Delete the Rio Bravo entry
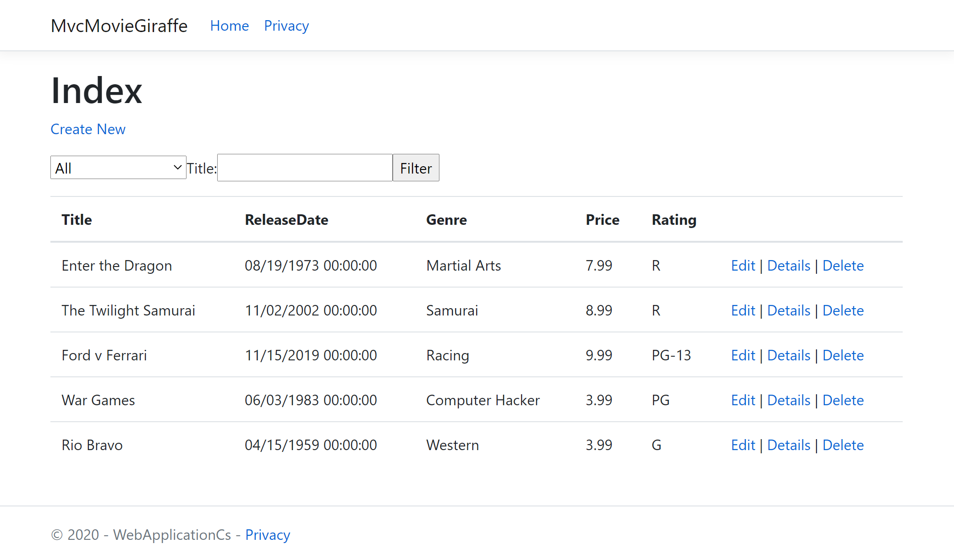This screenshot has width=954, height=560. pyautogui.click(x=843, y=445)
